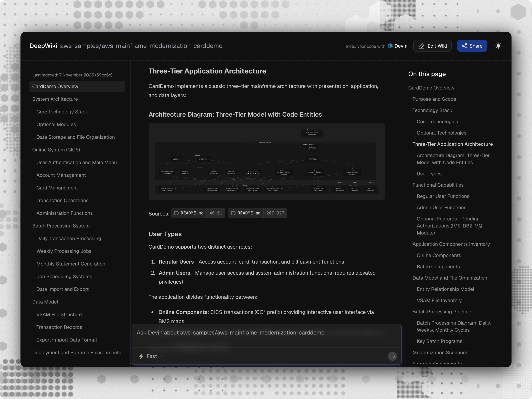Jump to Functional Capabilities section link

(438, 185)
